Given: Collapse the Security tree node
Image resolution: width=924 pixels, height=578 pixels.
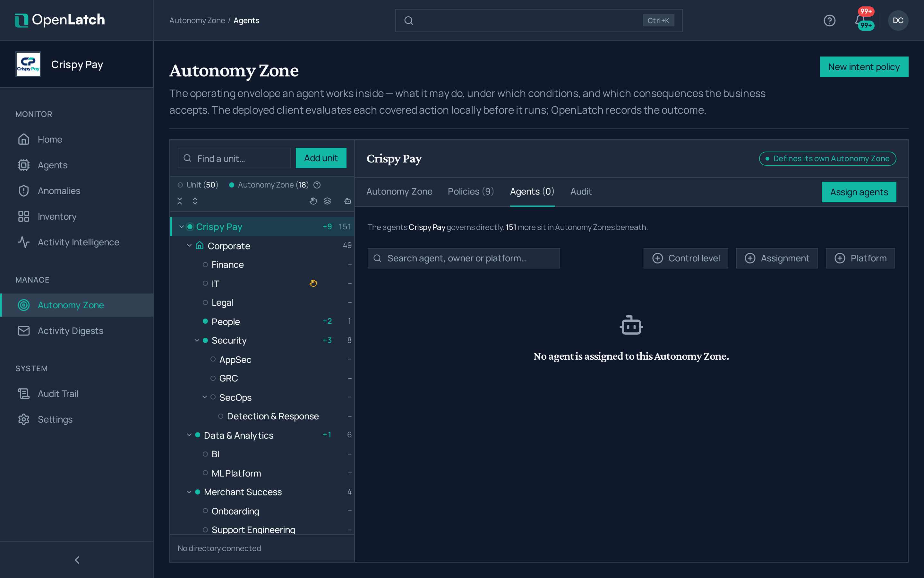Looking at the screenshot, I should pyautogui.click(x=197, y=340).
